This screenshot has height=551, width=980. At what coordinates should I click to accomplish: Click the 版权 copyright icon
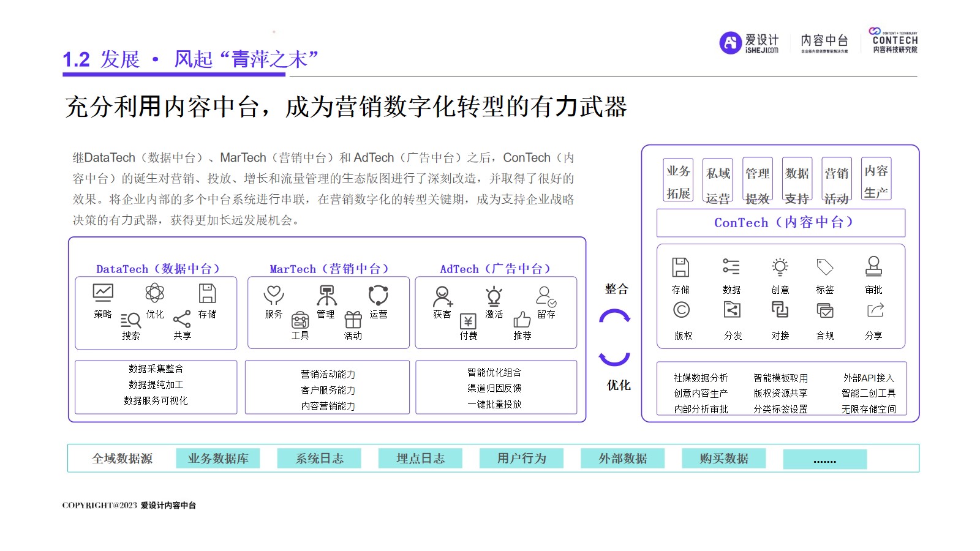point(681,310)
